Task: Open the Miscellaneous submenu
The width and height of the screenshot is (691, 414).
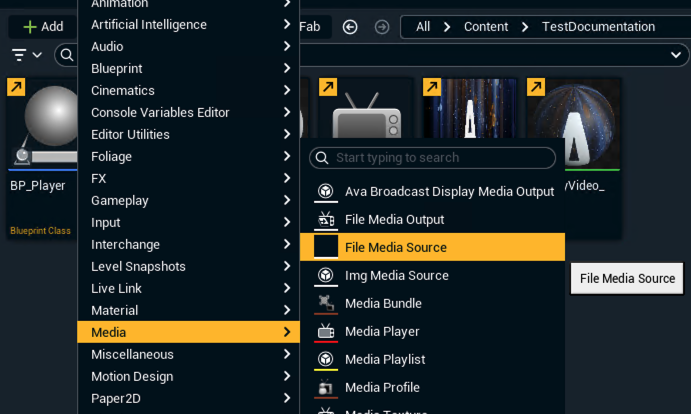Action: (x=189, y=354)
